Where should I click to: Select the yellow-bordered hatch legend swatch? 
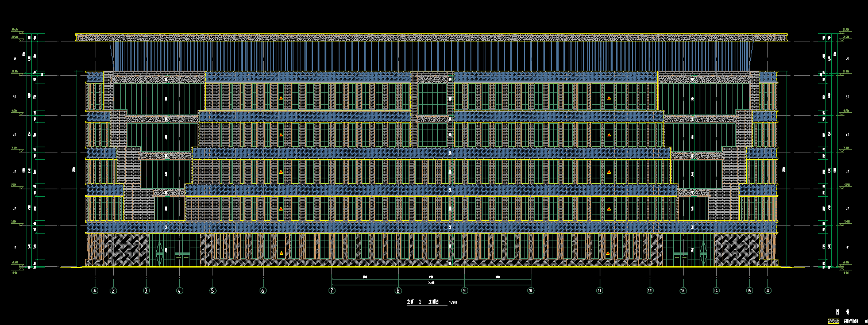pos(834,321)
